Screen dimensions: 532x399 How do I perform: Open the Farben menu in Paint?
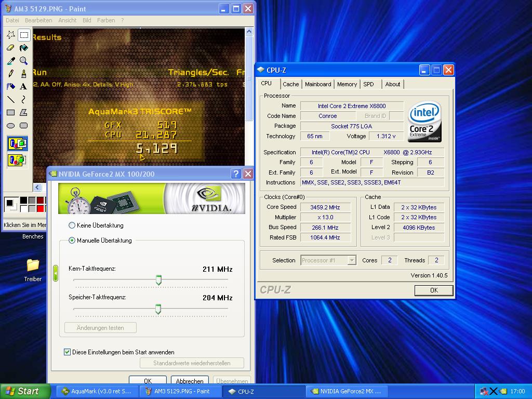coord(106,20)
